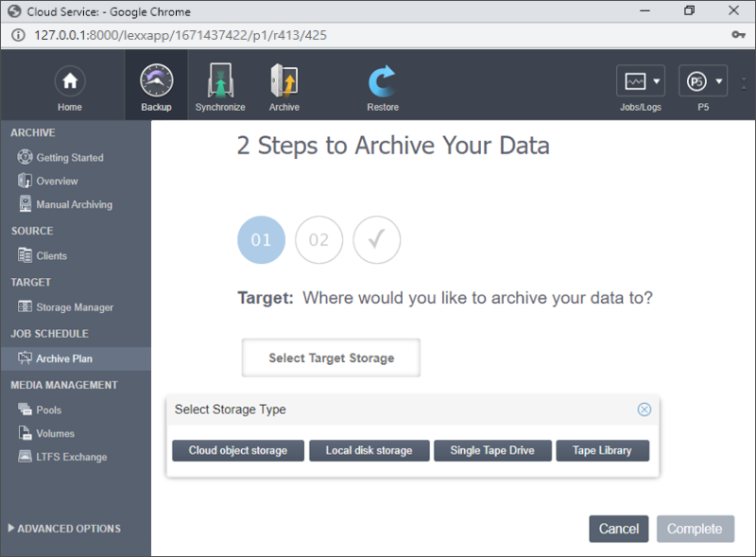
Task: Click the Restore arrow icon
Action: (x=383, y=80)
